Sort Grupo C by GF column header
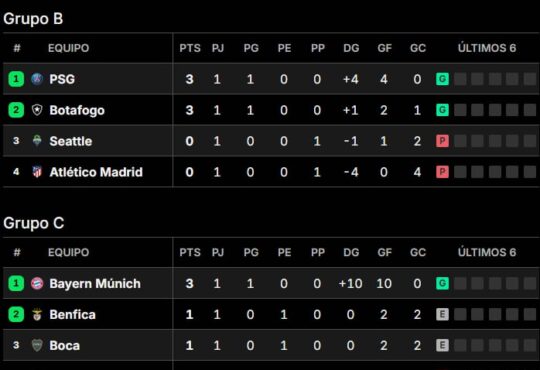Viewport: 540px width, 370px height. point(384,253)
